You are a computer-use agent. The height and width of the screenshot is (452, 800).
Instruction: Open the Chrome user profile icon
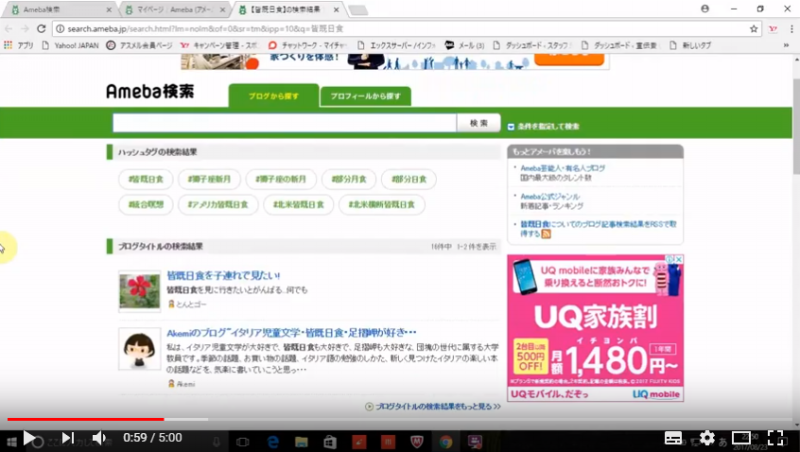[705, 9]
